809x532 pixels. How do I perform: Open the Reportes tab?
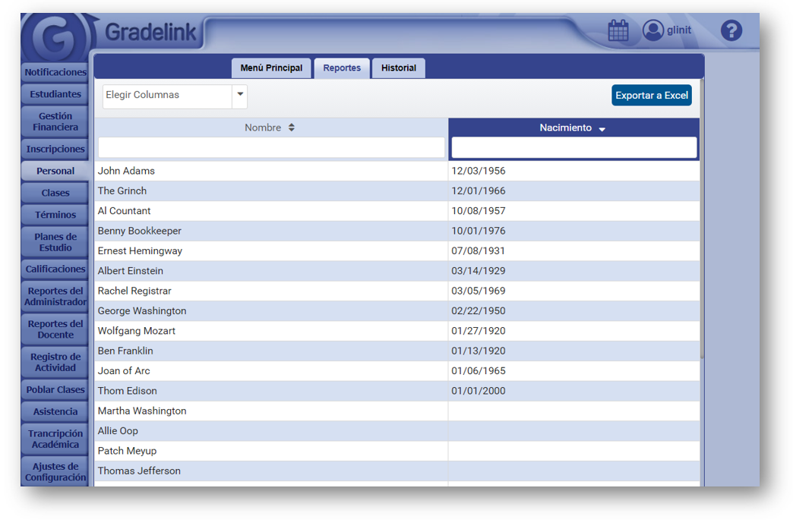[x=342, y=68]
